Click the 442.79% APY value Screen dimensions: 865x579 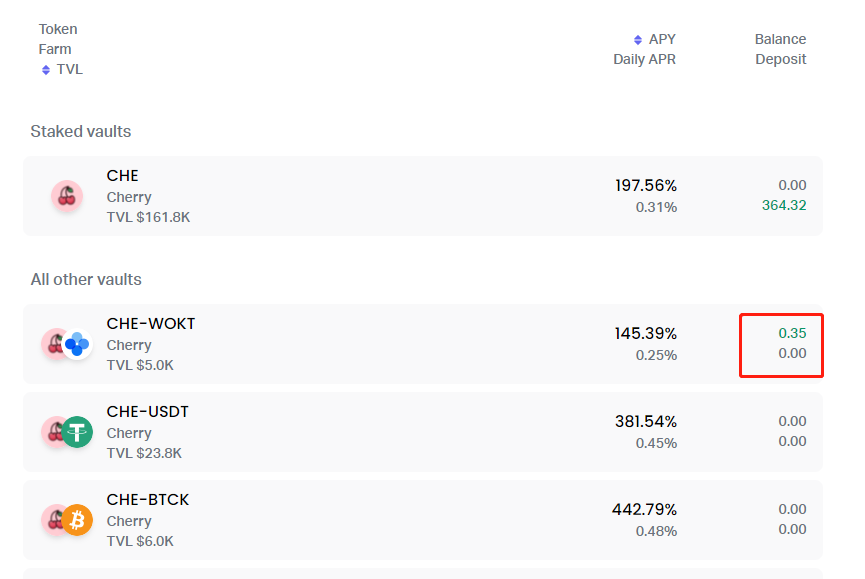tap(644, 510)
